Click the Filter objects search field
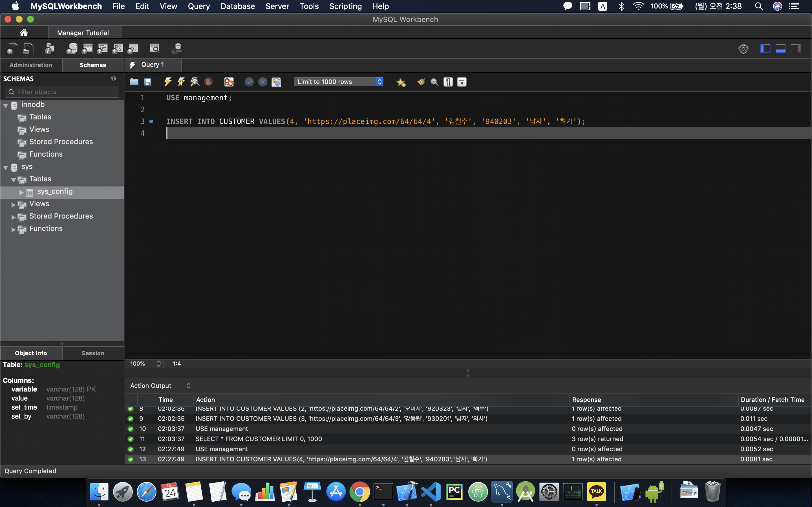 (x=62, y=92)
